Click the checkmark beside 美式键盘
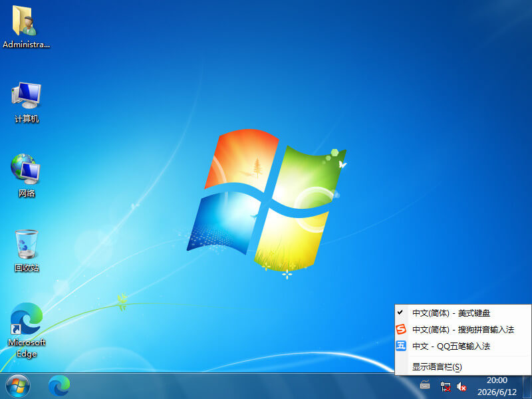Viewport: 532px width, 399px height. pos(400,312)
